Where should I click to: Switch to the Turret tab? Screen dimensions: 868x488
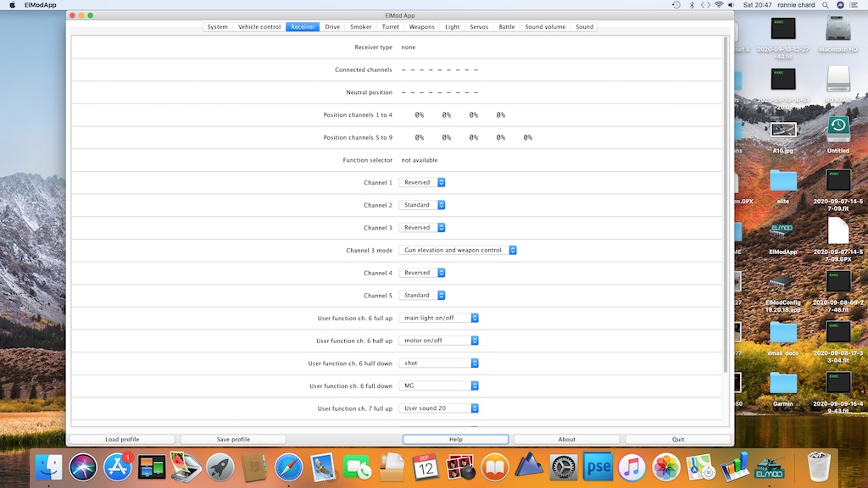coord(390,27)
